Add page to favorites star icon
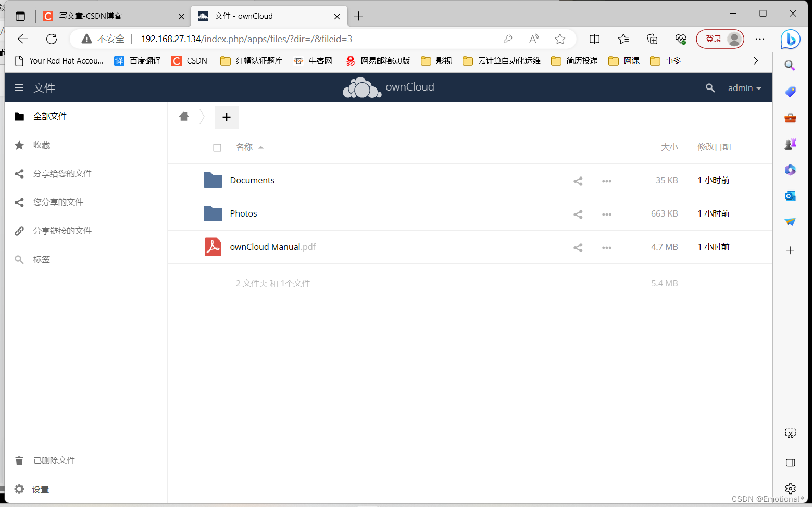The height and width of the screenshot is (507, 812). (560, 39)
